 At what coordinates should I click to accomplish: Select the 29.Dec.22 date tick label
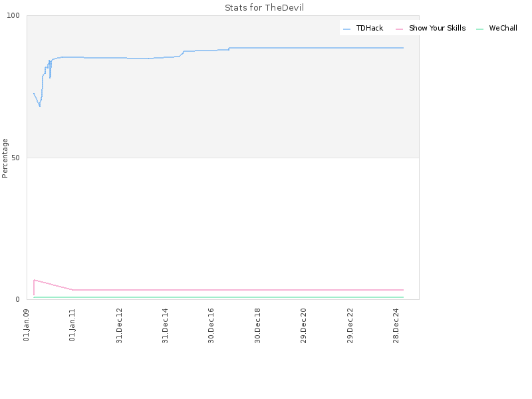click(x=350, y=326)
